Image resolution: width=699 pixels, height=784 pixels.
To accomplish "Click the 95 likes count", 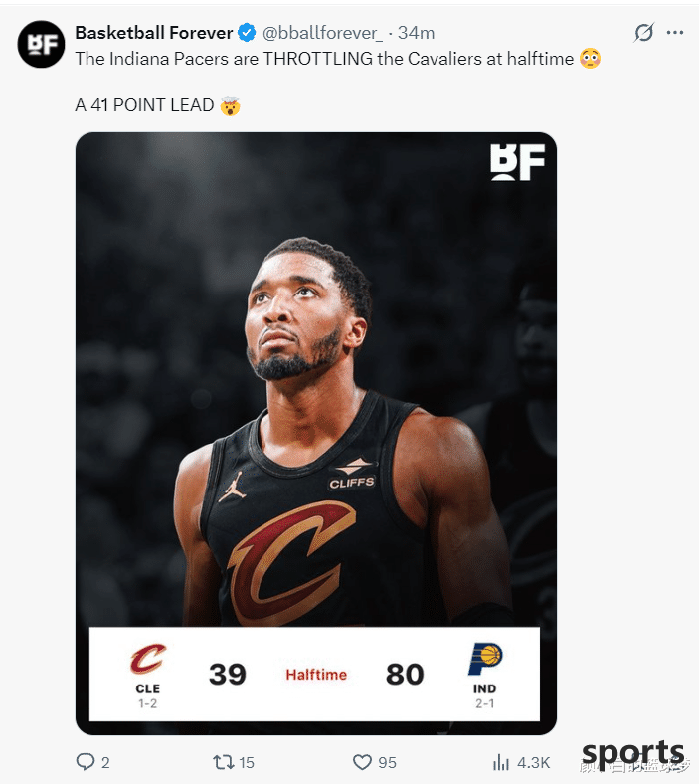I will [x=387, y=763].
